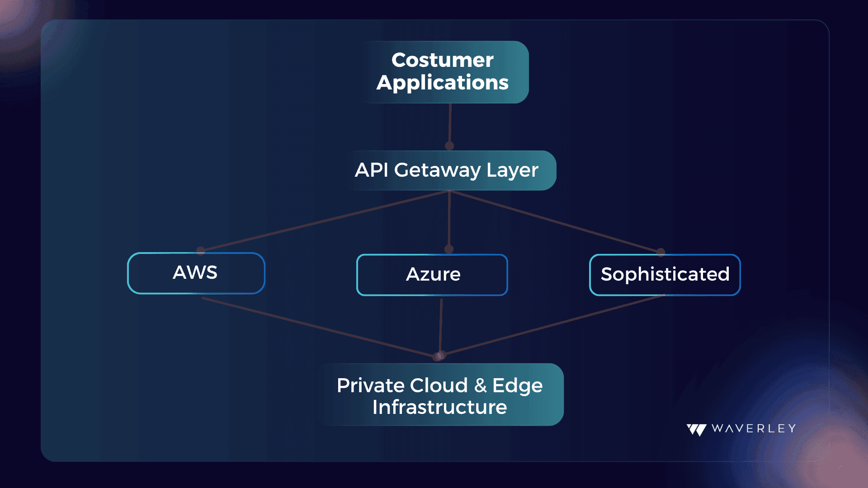
Task: Click the AWS node
Action: coord(196,273)
